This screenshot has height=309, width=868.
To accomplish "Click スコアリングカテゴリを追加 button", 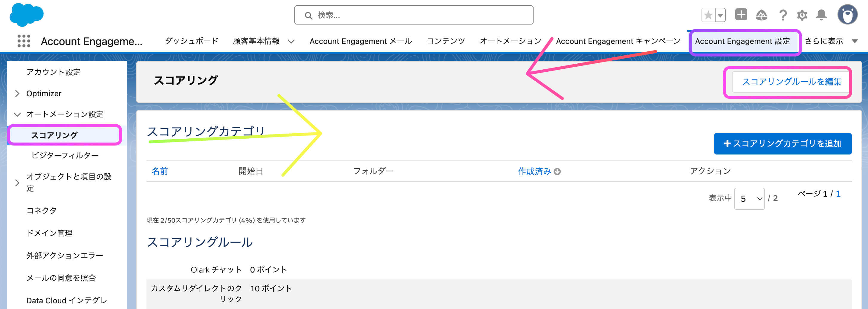I will click(x=783, y=143).
